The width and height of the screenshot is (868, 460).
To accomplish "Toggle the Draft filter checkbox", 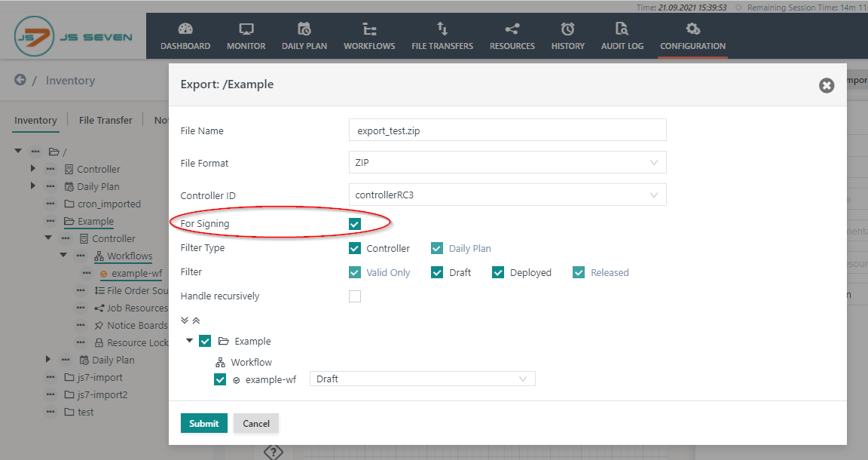I will tap(437, 272).
